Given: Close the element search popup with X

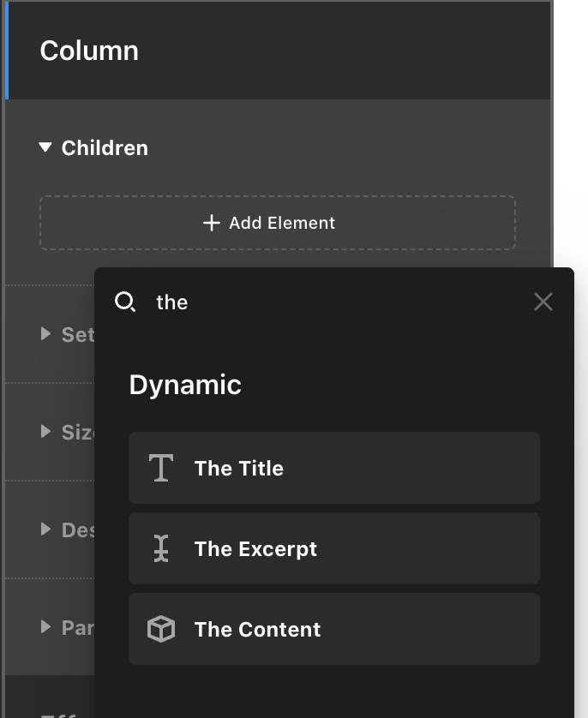Looking at the screenshot, I should pos(543,302).
